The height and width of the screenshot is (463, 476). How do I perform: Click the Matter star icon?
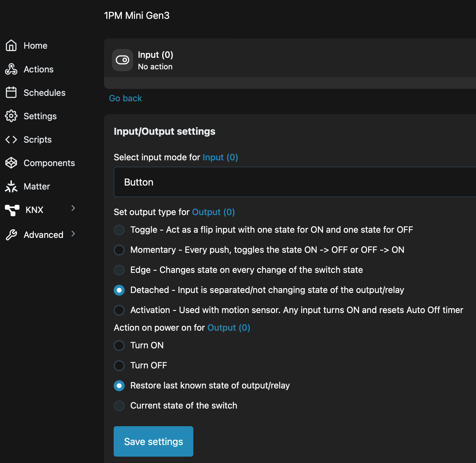coord(11,186)
